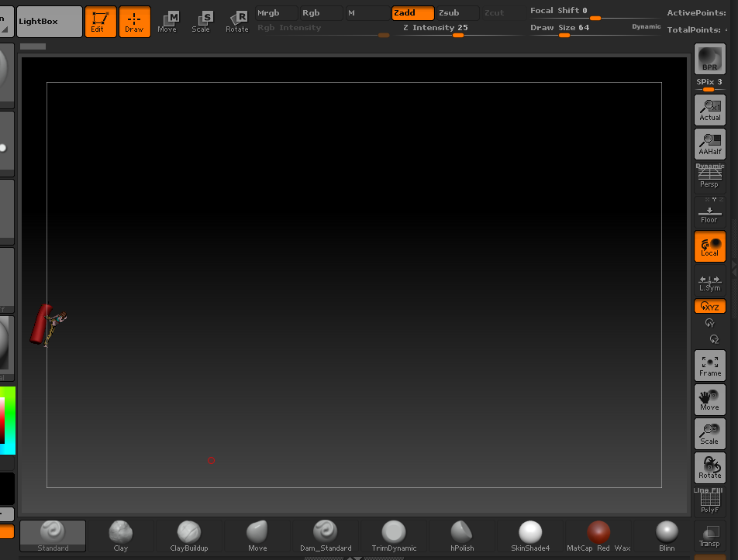The width and height of the screenshot is (738, 560).
Task: Select the Dam_Standard brush
Action: (326, 535)
